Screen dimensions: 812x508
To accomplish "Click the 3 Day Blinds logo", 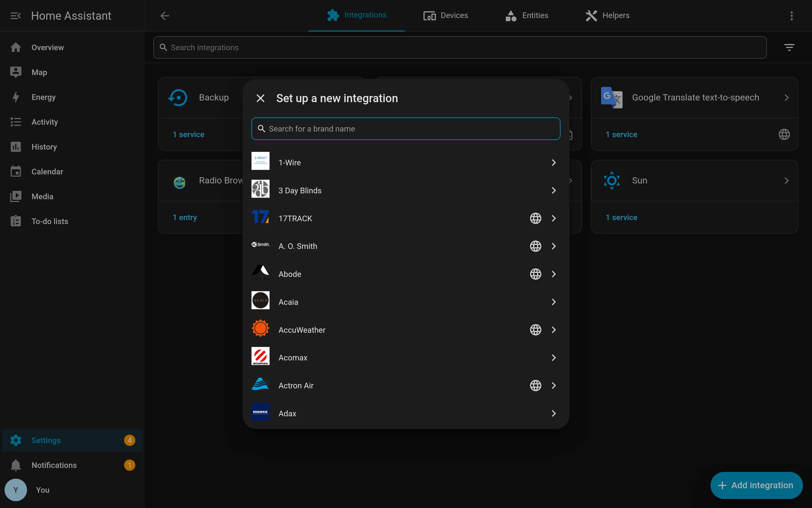I will (261, 189).
